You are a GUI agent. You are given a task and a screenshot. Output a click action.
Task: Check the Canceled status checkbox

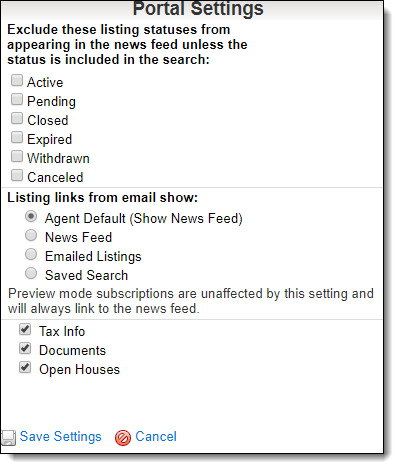pyautogui.click(x=17, y=175)
